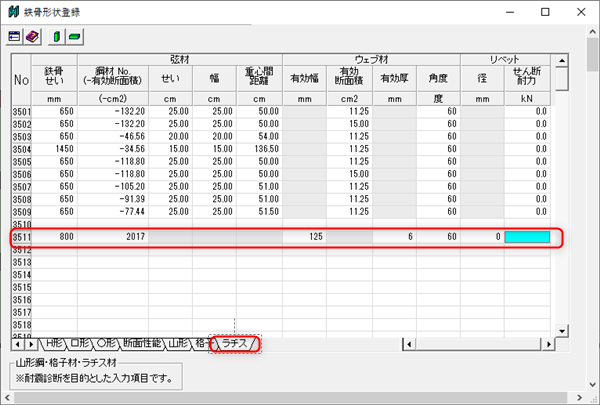Image resolution: width=600 pixels, height=405 pixels.
Task: Switch to the ラチス tab
Action: tap(235, 344)
